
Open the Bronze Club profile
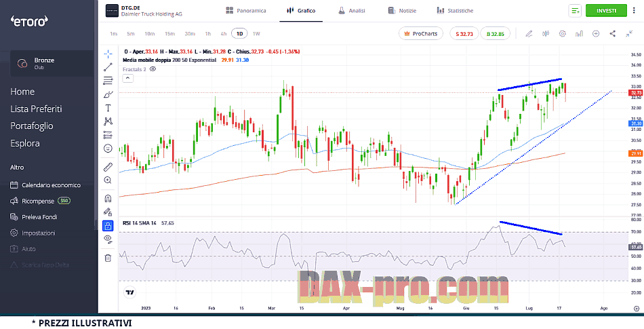tap(52, 63)
